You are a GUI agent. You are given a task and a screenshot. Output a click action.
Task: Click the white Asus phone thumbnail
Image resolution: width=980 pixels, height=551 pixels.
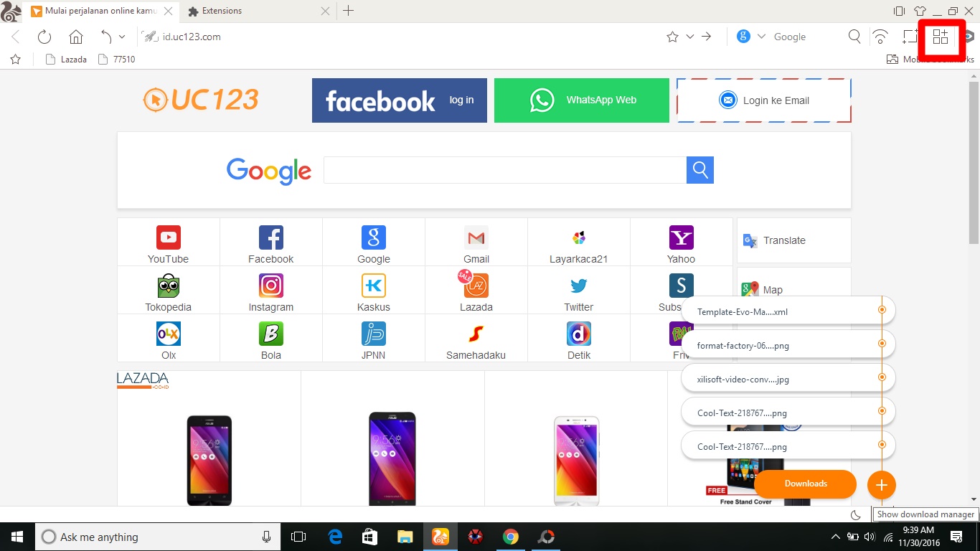tap(576, 461)
